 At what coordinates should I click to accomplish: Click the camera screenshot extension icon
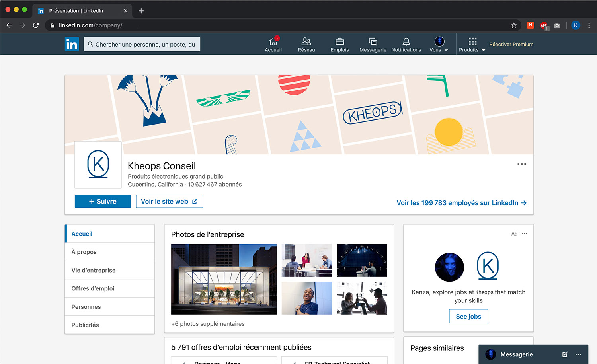click(x=557, y=25)
